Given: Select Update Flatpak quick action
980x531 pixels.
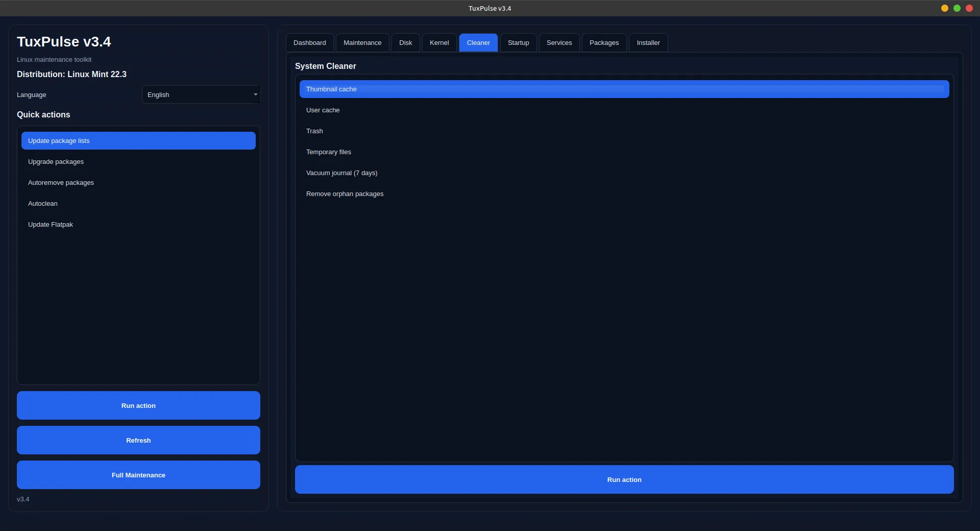Looking at the screenshot, I should [x=51, y=225].
